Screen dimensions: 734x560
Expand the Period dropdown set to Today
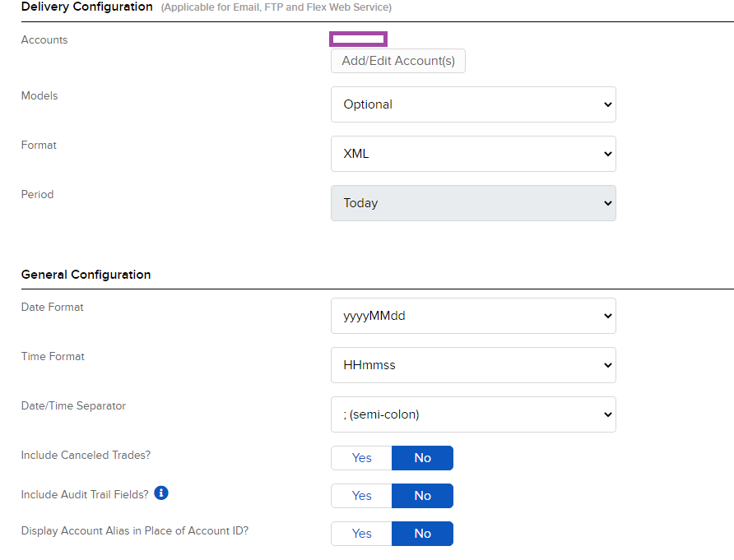pyautogui.click(x=473, y=203)
